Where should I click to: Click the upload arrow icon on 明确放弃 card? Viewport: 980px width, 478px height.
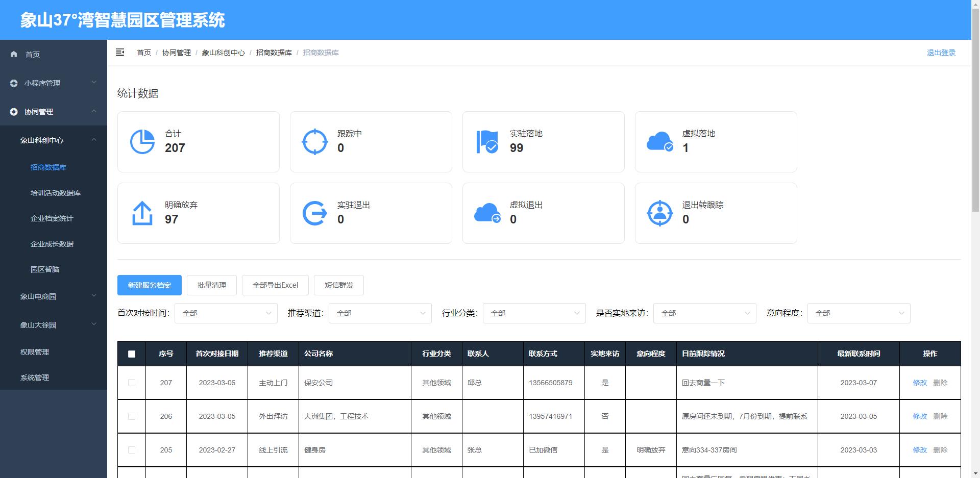(142, 213)
